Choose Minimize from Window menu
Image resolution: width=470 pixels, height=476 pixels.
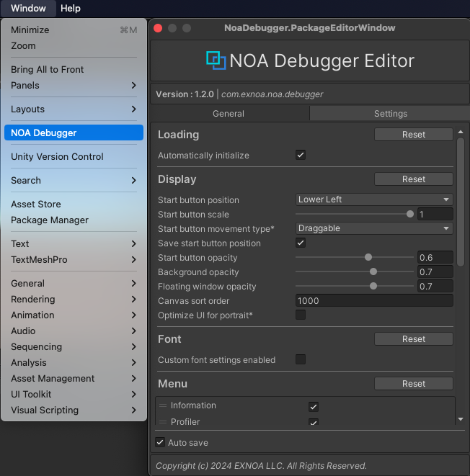point(74,30)
